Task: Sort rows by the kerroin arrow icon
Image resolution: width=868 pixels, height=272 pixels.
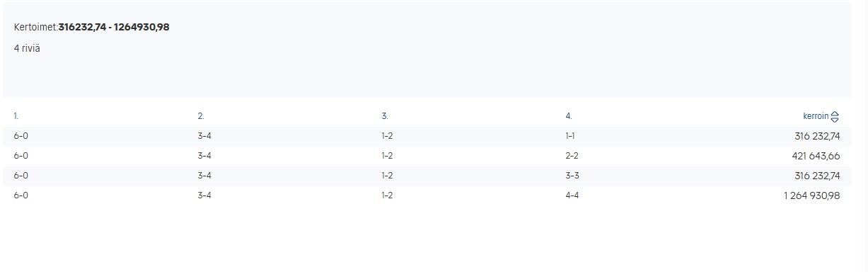Action: tap(835, 117)
